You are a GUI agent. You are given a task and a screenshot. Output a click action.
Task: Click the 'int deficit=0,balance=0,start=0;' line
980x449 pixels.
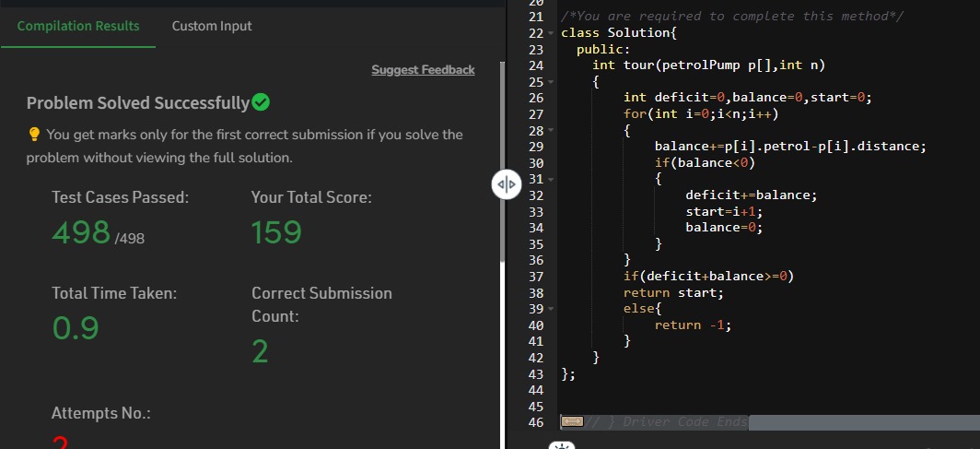tap(747, 98)
